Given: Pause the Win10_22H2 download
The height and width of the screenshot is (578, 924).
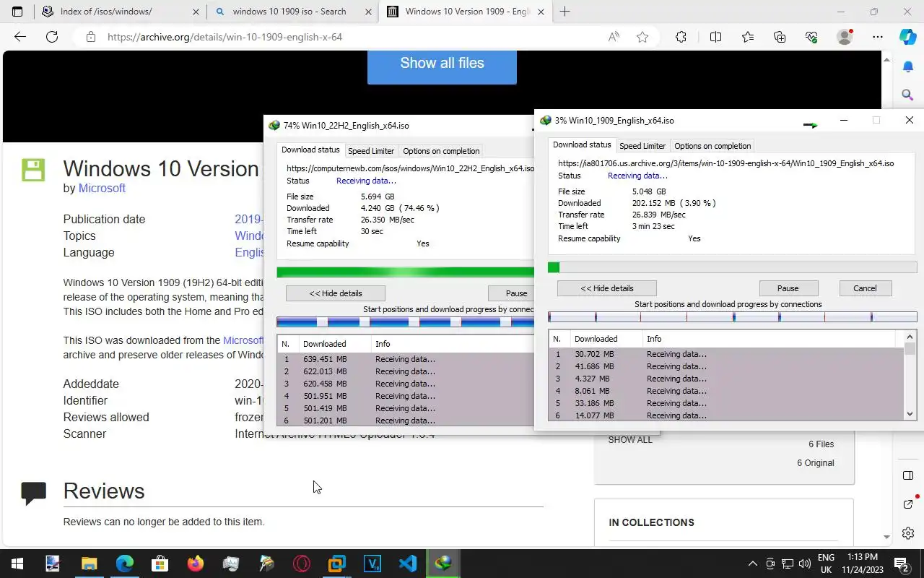Looking at the screenshot, I should point(511,293).
